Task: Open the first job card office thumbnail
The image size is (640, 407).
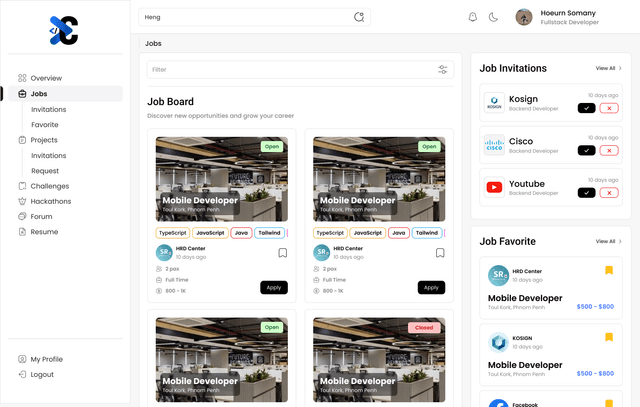Action: pos(222,179)
